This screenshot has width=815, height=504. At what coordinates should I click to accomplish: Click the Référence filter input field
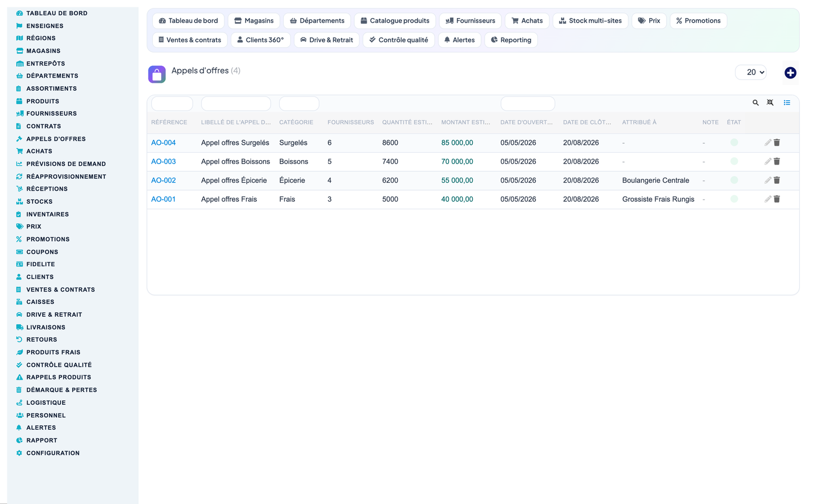pyautogui.click(x=172, y=104)
